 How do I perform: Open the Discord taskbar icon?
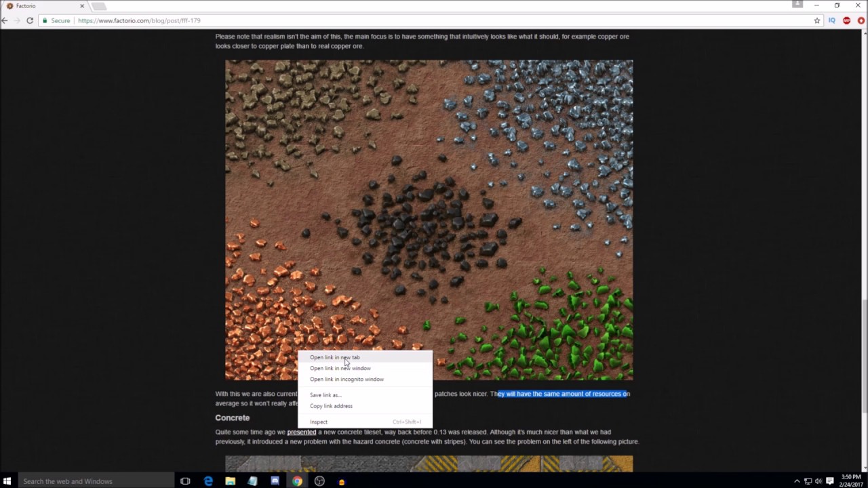pyautogui.click(x=275, y=481)
